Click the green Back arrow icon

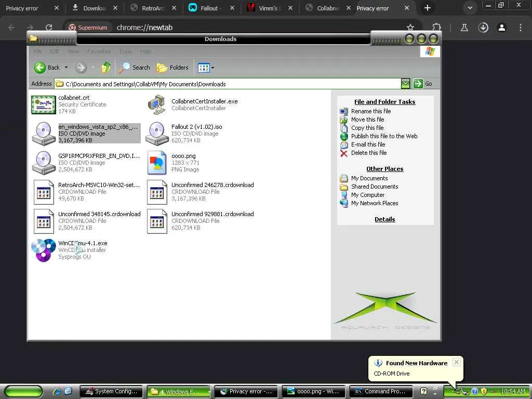[39, 68]
